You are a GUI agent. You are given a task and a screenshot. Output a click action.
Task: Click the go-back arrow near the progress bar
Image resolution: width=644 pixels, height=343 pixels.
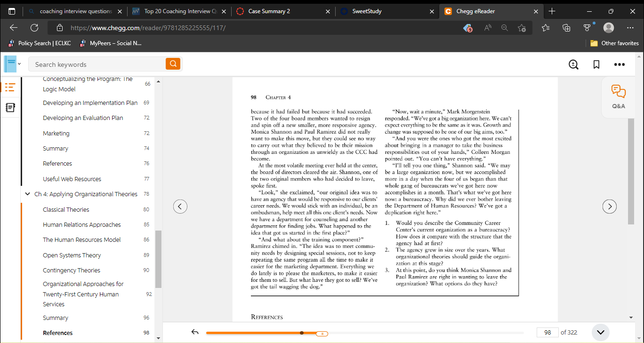[195, 332]
